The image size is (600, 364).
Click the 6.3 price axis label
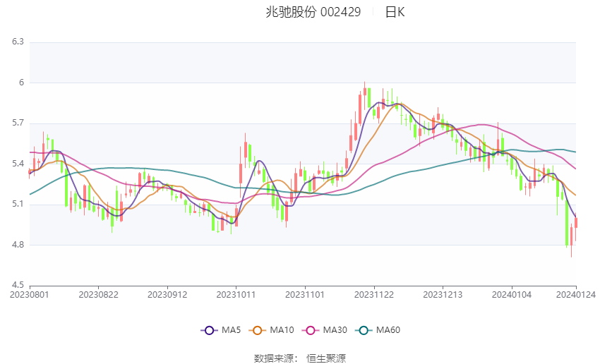(18, 42)
